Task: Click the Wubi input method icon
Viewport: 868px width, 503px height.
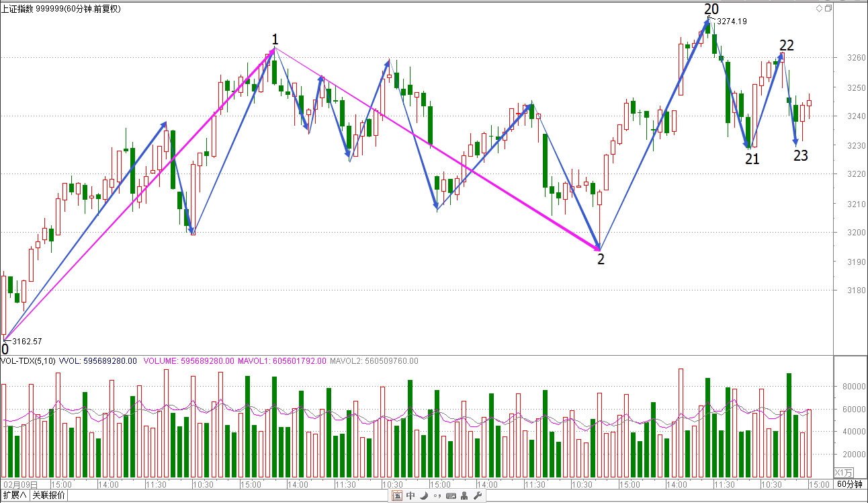Action: (397, 496)
